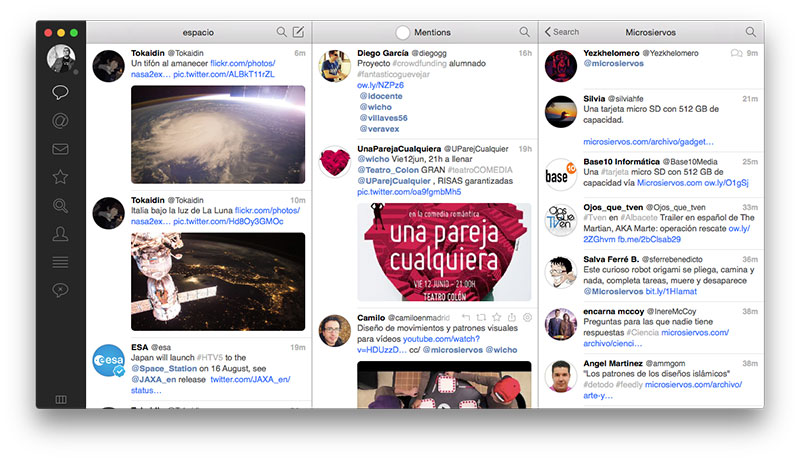The height and width of the screenshot is (460, 800).
Task: Click #Albacete hashtag
Action: (639, 218)
